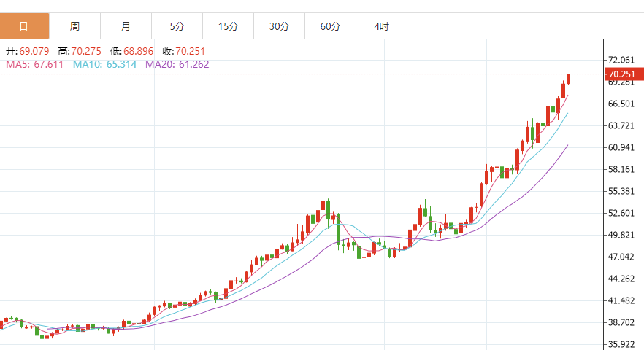Switch to the 周 weekly tab
This screenshot has height=350, width=644.
[74, 26]
